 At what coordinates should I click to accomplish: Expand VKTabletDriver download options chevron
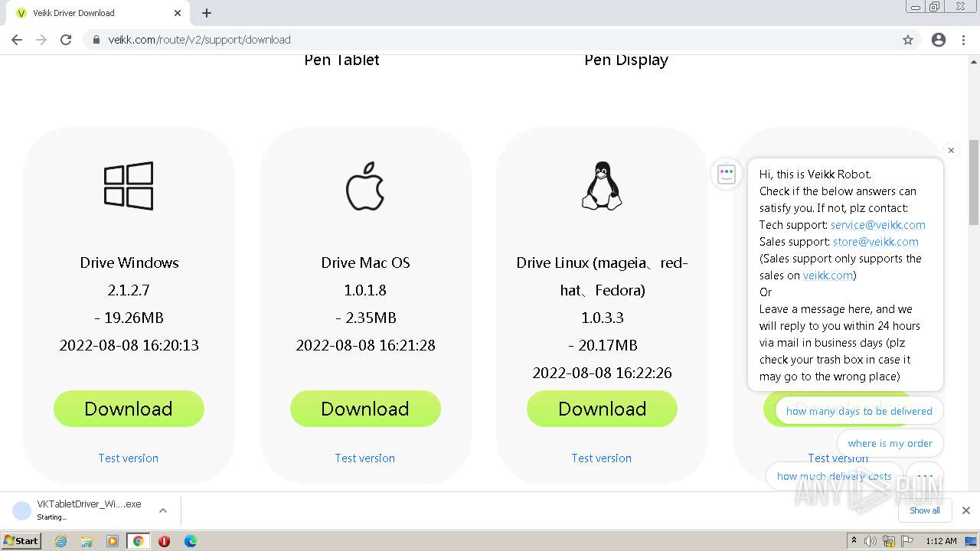(163, 510)
